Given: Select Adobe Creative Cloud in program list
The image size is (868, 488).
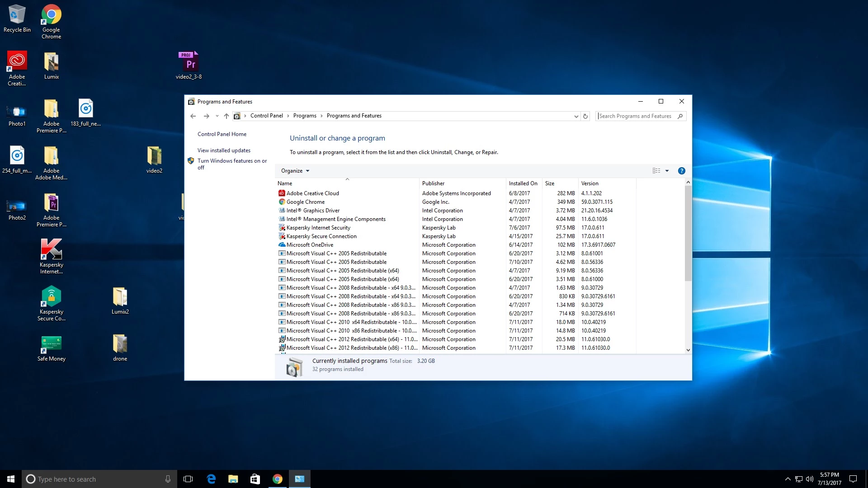Looking at the screenshot, I should coord(312,193).
